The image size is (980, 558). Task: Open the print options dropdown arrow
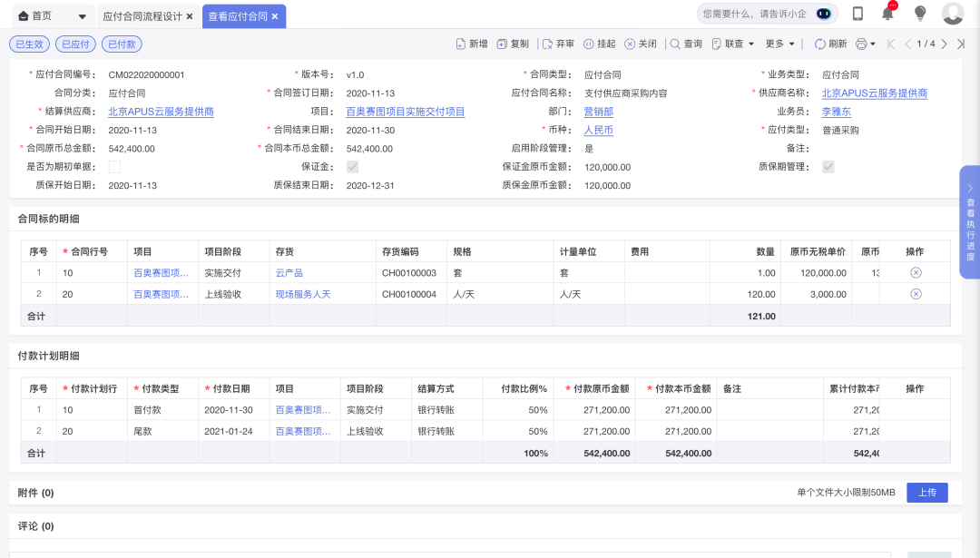click(873, 44)
